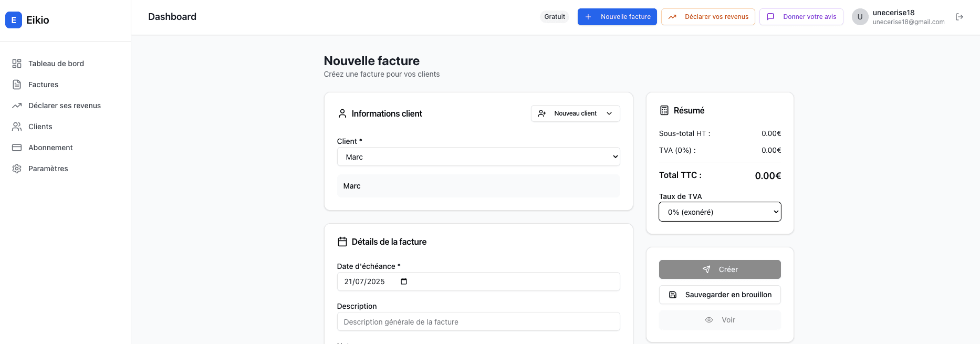Click the Description générale input field
This screenshot has width=980, height=344.
[478, 321]
